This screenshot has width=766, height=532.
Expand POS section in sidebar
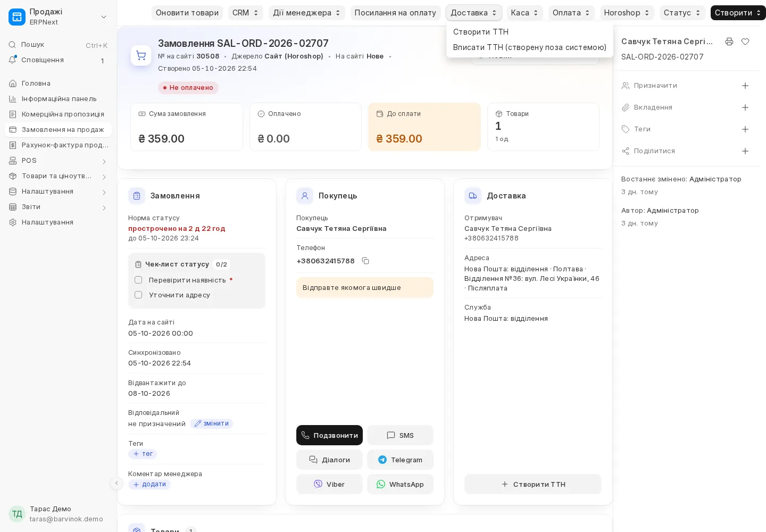point(58,161)
